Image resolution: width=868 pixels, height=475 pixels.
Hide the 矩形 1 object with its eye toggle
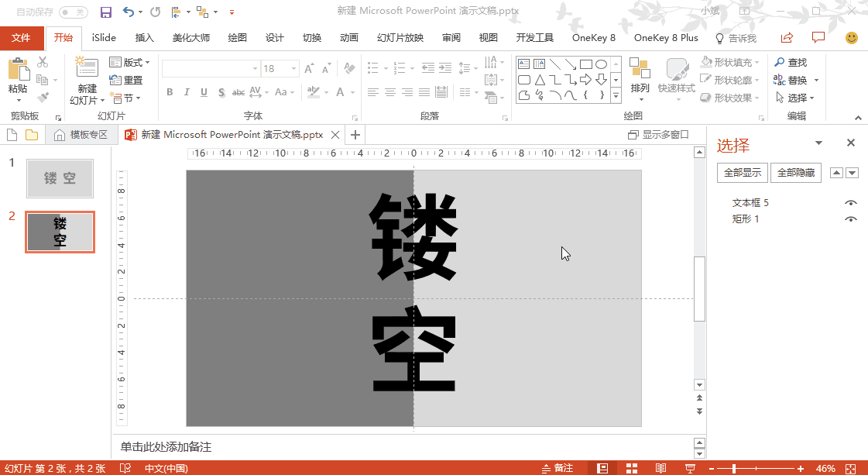point(850,219)
